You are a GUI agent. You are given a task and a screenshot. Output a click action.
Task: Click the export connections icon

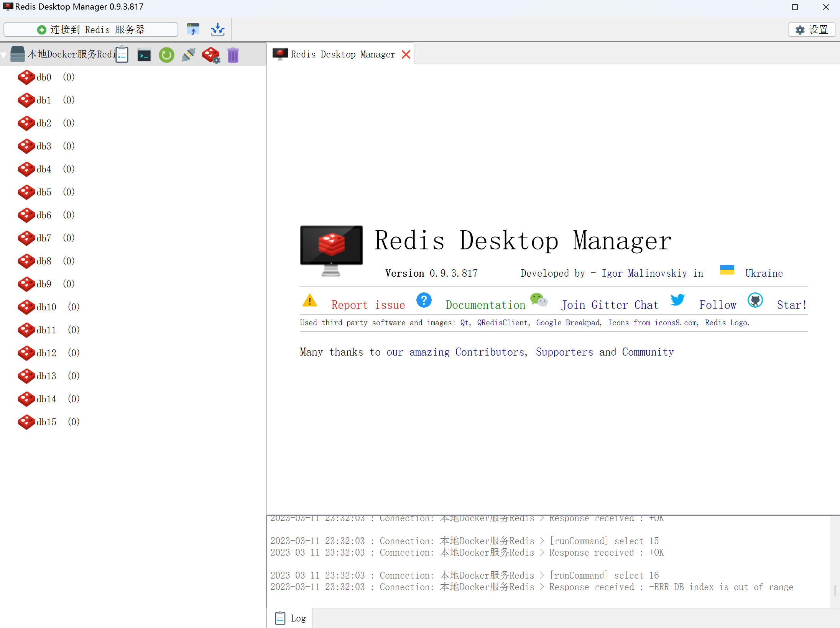coord(217,30)
